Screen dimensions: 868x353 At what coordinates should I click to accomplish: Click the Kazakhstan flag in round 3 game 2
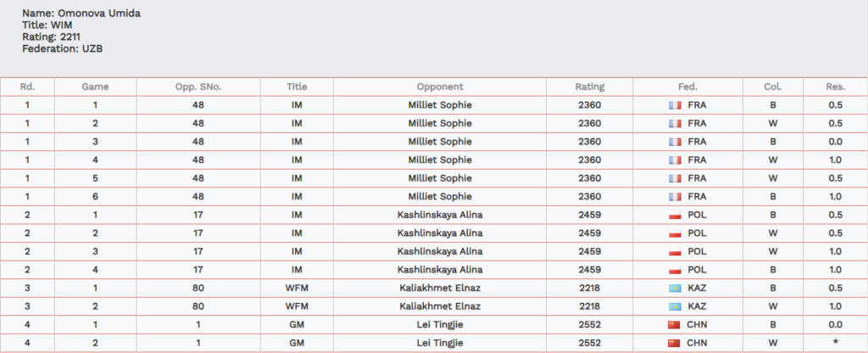point(675,306)
